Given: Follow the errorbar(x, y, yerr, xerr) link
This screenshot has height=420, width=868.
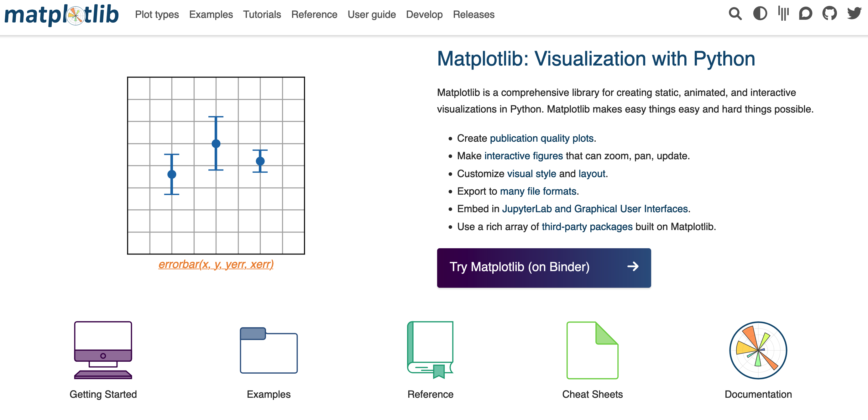Looking at the screenshot, I should pyautogui.click(x=216, y=264).
